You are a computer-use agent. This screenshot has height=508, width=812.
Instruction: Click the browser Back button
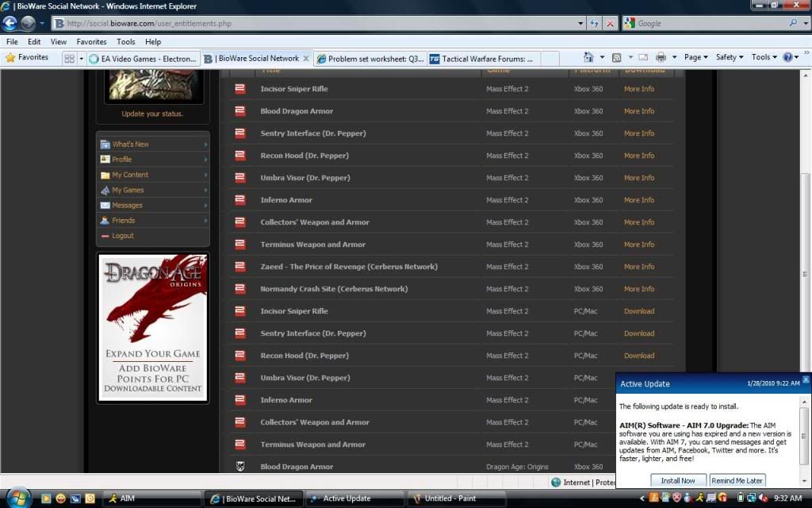pyautogui.click(x=10, y=24)
